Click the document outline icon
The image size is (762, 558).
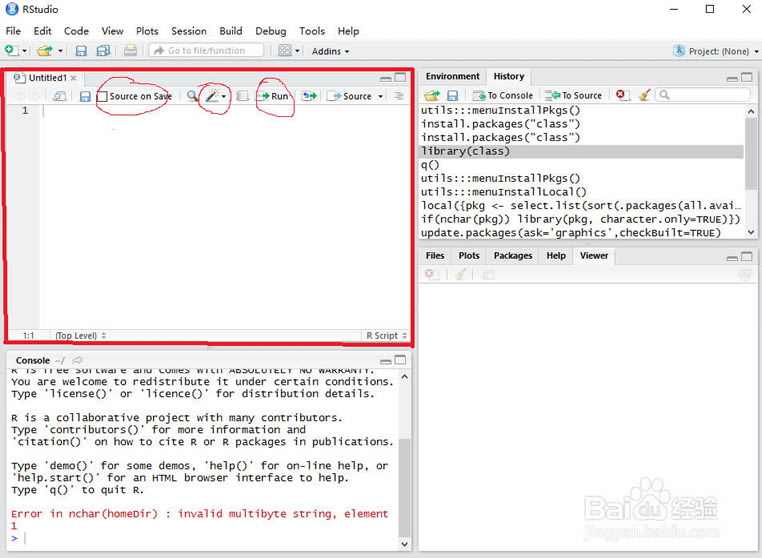(x=399, y=96)
